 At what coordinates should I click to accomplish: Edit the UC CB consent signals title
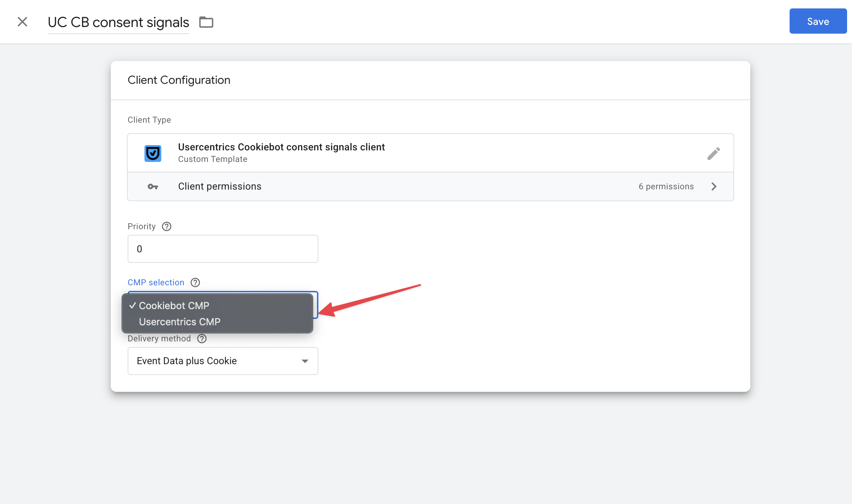[119, 22]
